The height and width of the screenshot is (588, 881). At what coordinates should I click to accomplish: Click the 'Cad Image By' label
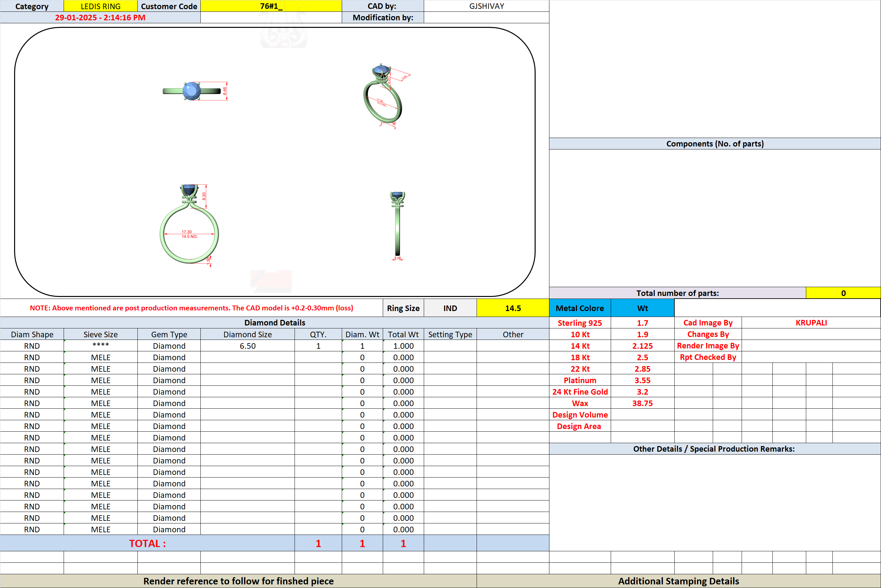coord(707,323)
